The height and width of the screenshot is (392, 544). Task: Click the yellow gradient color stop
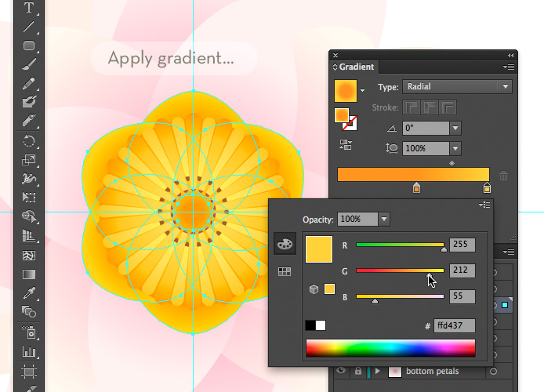[x=487, y=188]
